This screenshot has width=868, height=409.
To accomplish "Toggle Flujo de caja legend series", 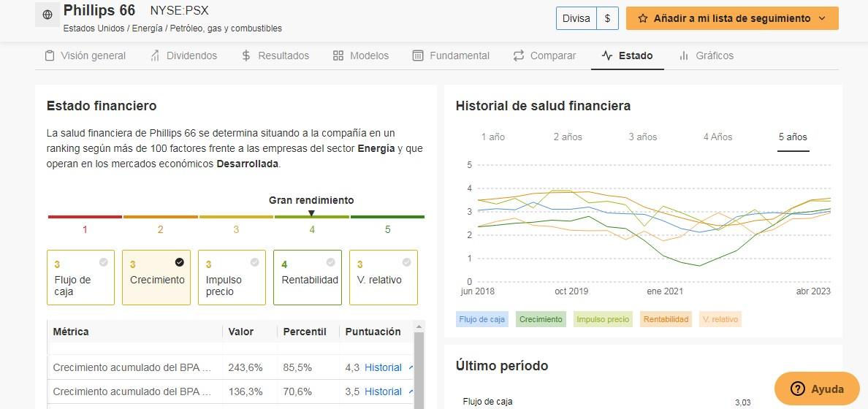I will click(482, 319).
